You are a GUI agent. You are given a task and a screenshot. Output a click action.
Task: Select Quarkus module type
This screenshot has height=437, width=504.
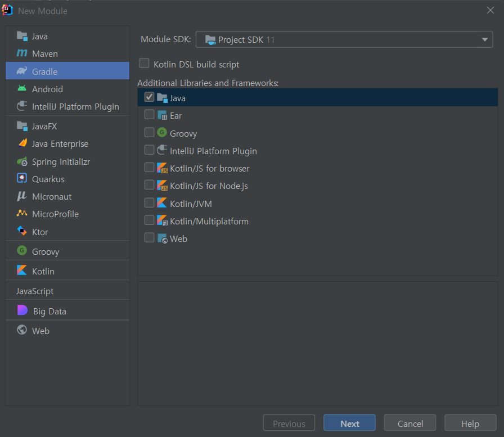[x=67, y=179]
